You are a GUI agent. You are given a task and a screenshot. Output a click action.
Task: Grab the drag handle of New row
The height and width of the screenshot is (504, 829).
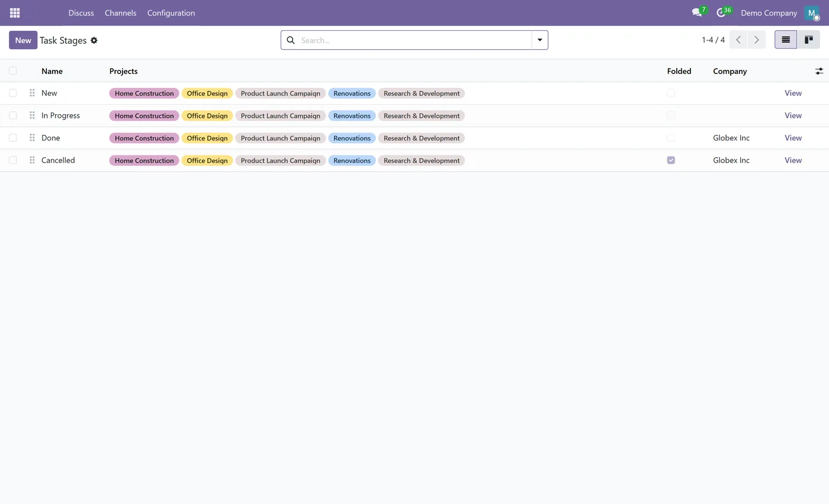coord(32,93)
